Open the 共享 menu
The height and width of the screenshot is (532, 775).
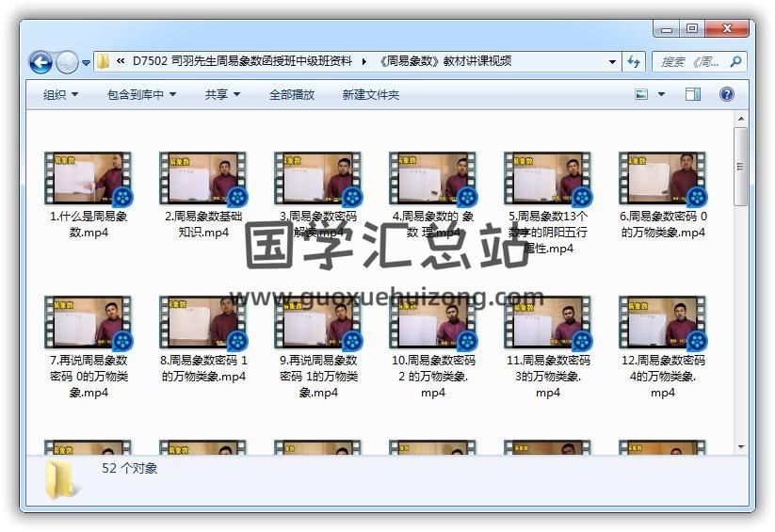pos(222,94)
